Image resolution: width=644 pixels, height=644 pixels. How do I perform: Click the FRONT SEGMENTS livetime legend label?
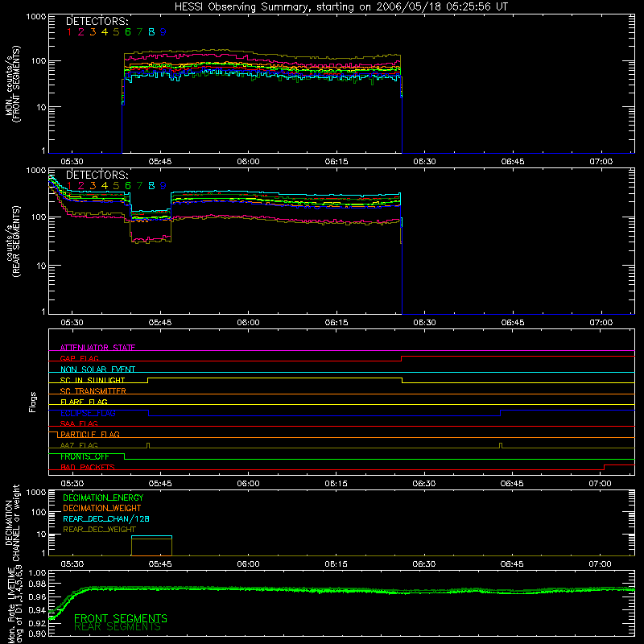(121, 618)
